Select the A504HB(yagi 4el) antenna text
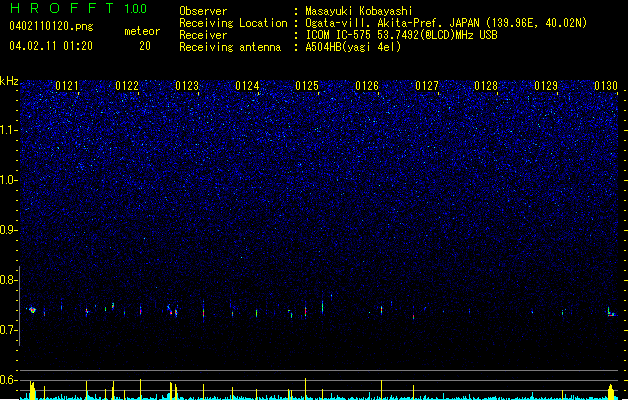The width and height of the screenshot is (629, 400). tap(353, 47)
